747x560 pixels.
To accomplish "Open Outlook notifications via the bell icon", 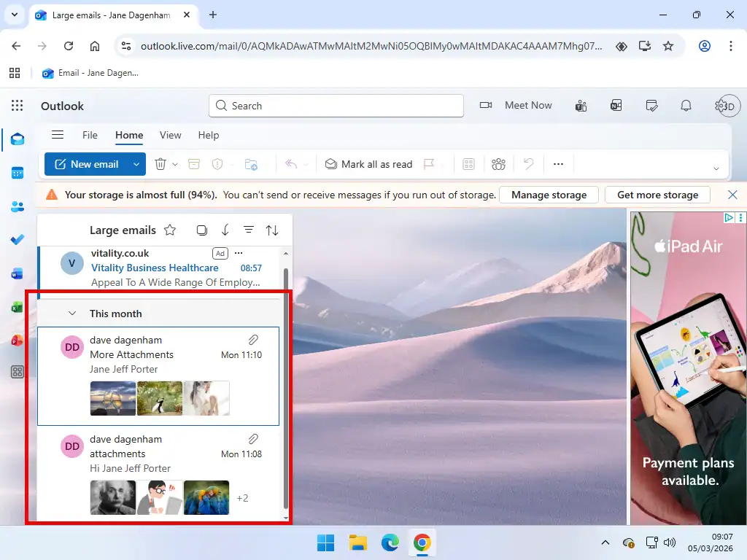I will [x=686, y=106].
